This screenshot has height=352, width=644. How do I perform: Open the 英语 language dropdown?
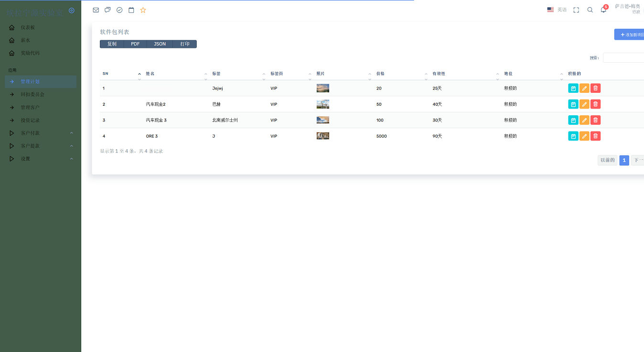click(x=557, y=10)
